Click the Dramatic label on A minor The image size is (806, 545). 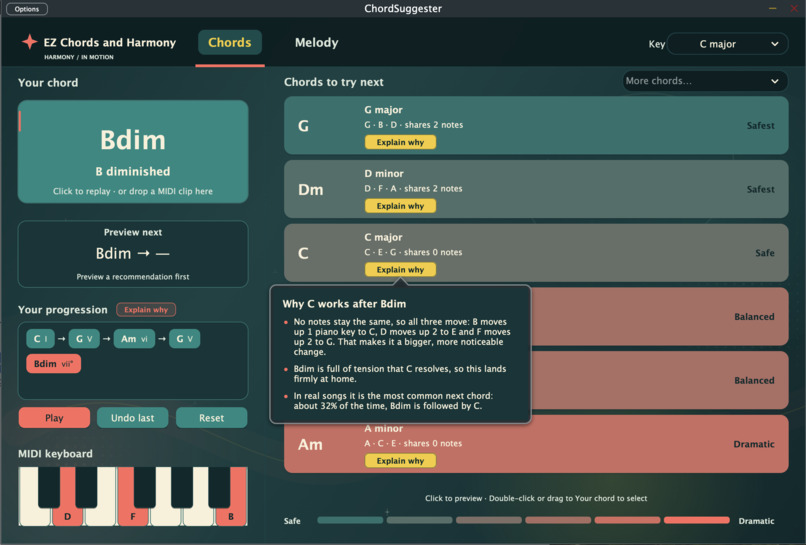pyautogui.click(x=754, y=444)
